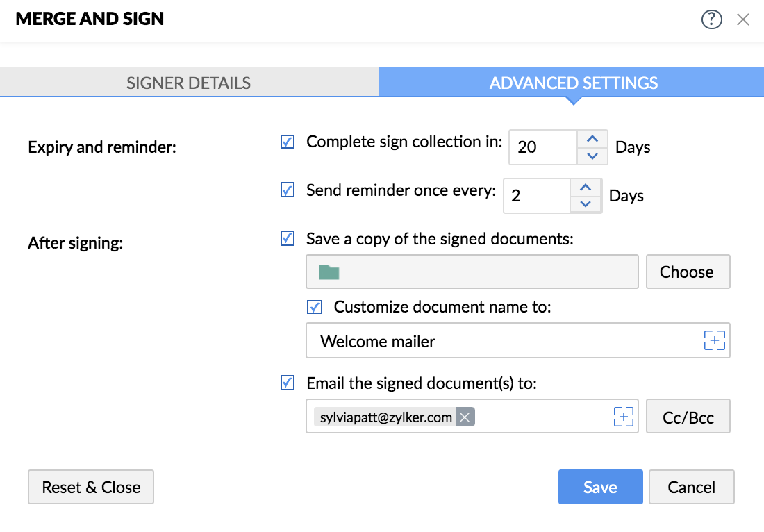Viewport: 764px width, 532px height.
Task: Uncheck Complete sign collection in checkbox
Action: (288, 142)
